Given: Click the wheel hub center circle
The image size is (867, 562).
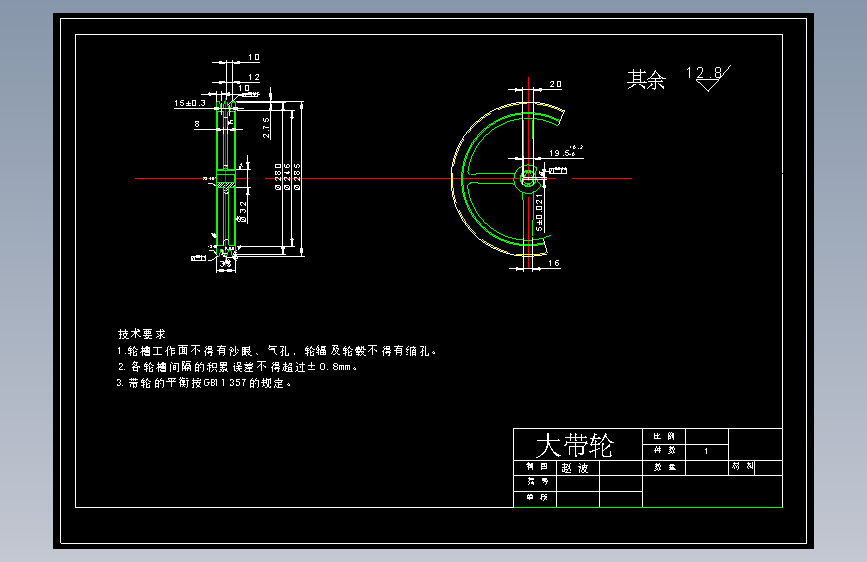Looking at the screenshot, I should pyautogui.click(x=528, y=178).
